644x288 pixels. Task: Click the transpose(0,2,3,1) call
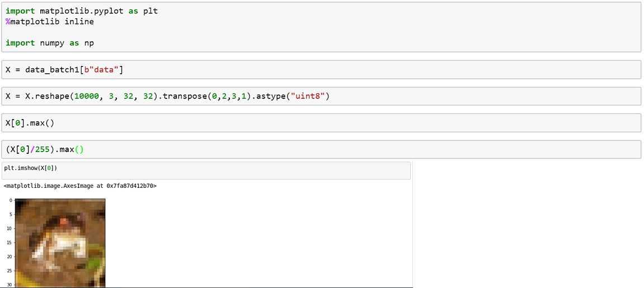pos(208,96)
